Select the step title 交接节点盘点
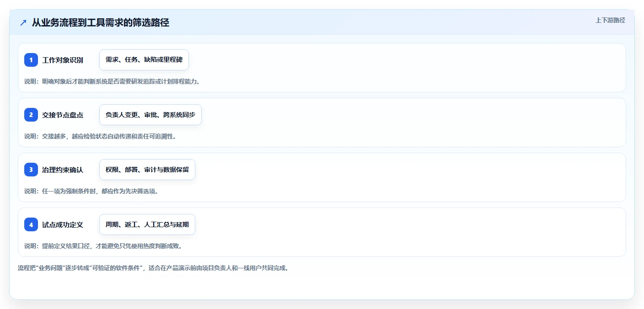Image resolution: width=644 pixels, height=309 pixels. [x=63, y=115]
